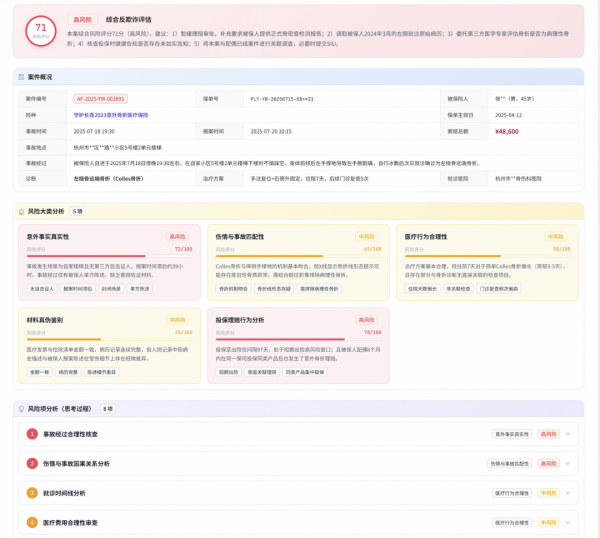Click the 病历完整 tag
600x538 pixels.
(68, 372)
